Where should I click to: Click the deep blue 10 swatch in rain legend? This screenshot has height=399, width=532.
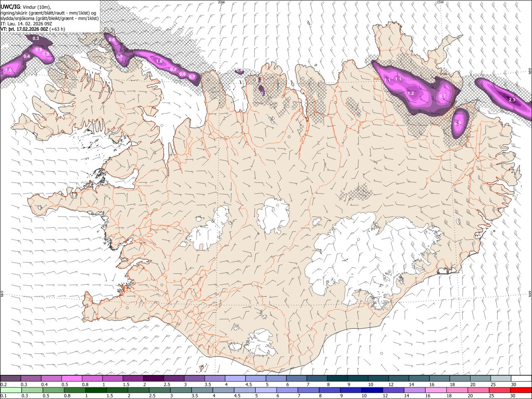click(x=372, y=390)
